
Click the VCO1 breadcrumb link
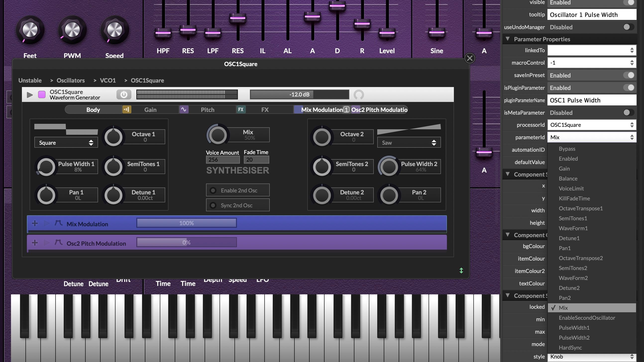click(108, 81)
